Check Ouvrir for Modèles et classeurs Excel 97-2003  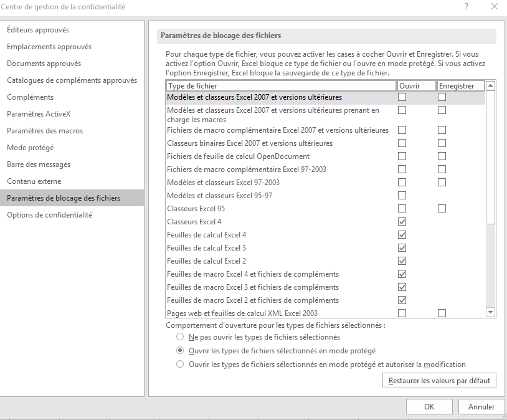(x=402, y=183)
